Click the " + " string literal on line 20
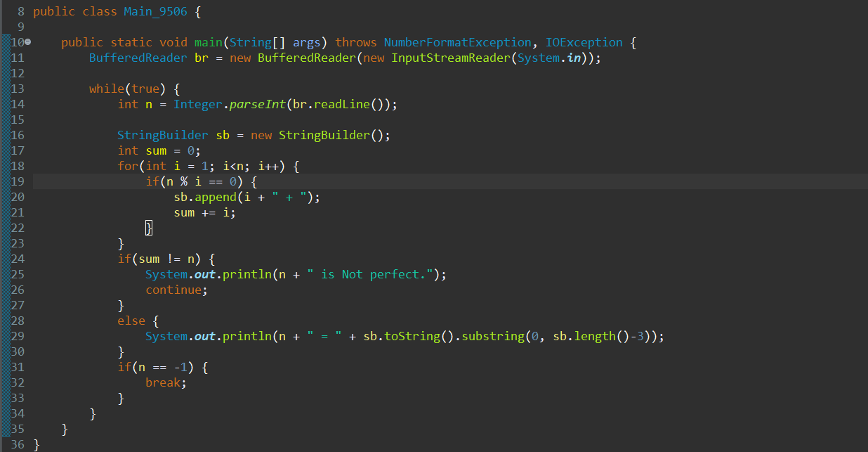Image resolution: width=868 pixels, height=452 pixels. click(289, 197)
